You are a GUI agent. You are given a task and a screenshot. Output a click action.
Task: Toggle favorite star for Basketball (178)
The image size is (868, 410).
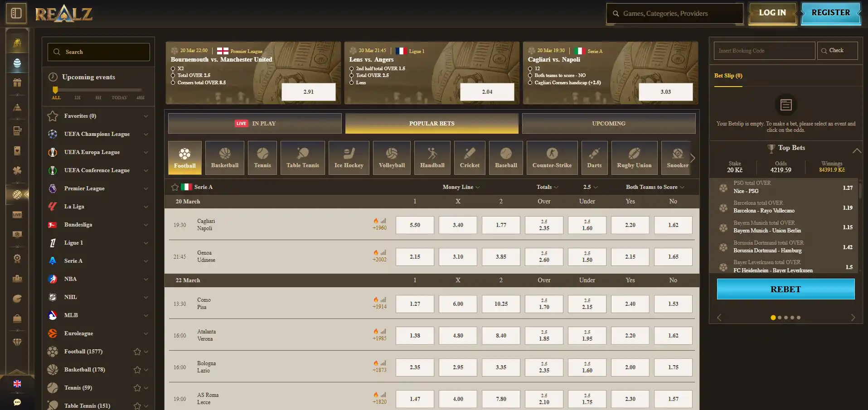tap(137, 370)
